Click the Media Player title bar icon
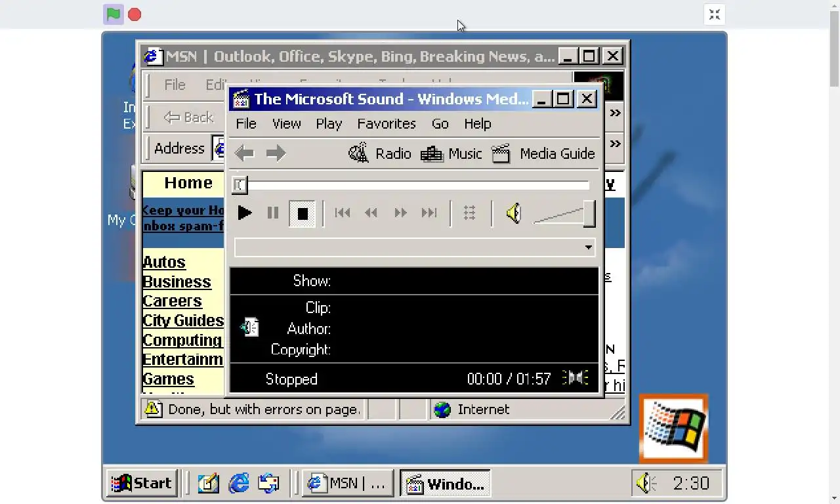 coord(241,99)
